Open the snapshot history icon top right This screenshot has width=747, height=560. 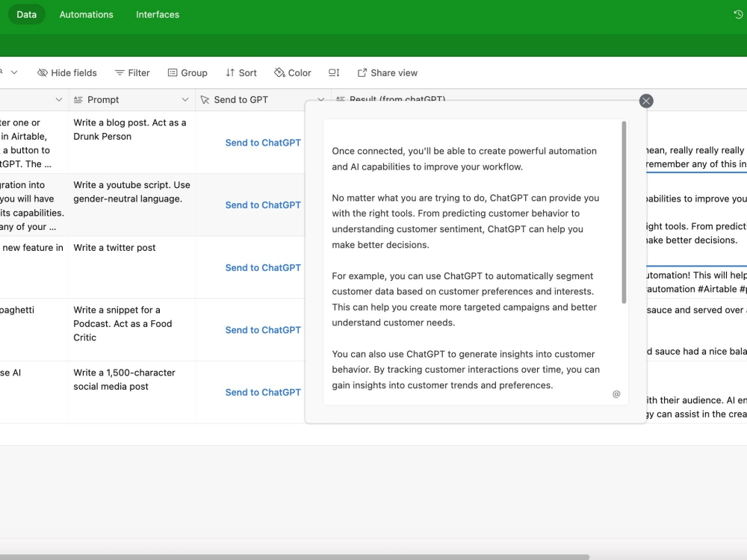click(737, 14)
